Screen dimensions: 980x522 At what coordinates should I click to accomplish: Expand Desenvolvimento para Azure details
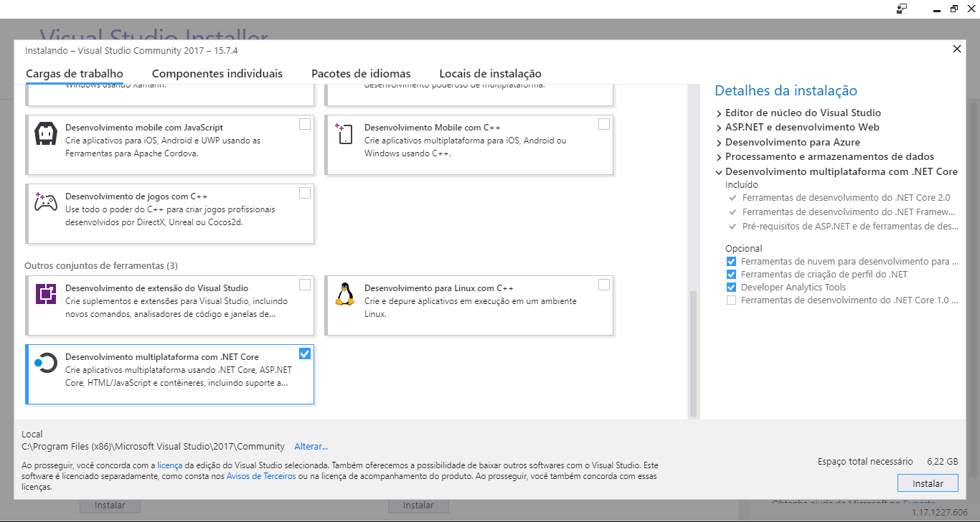(x=720, y=143)
